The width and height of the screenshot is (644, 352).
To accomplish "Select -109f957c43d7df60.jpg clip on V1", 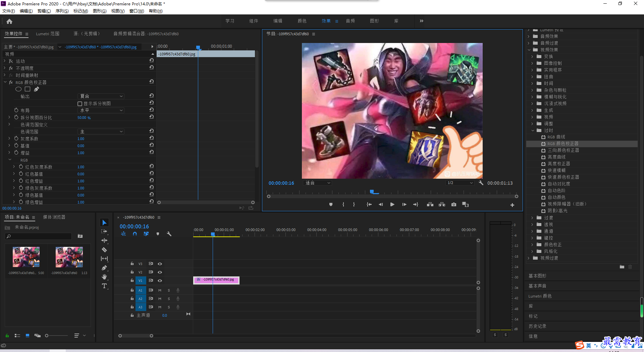I will [216, 280].
